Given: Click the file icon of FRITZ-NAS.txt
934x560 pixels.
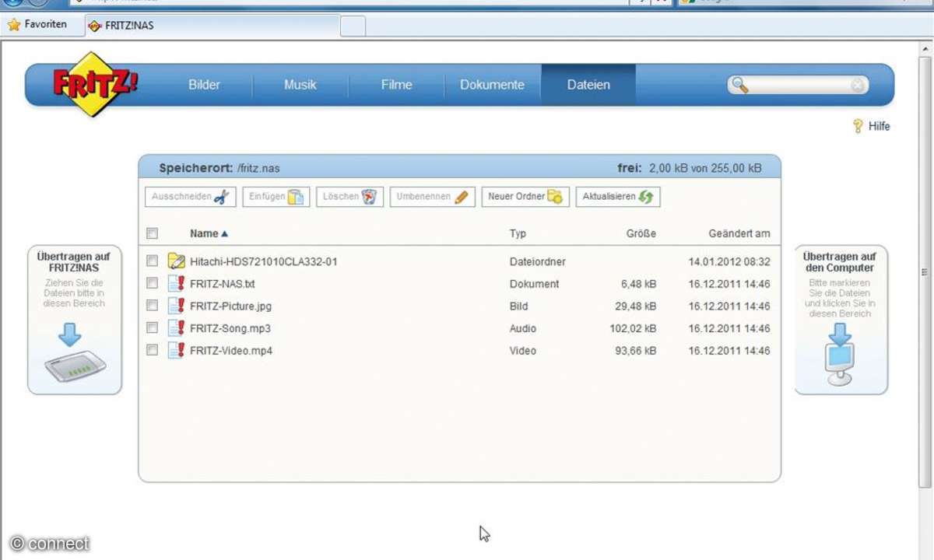Looking at the screenshot, I should 176,283.
